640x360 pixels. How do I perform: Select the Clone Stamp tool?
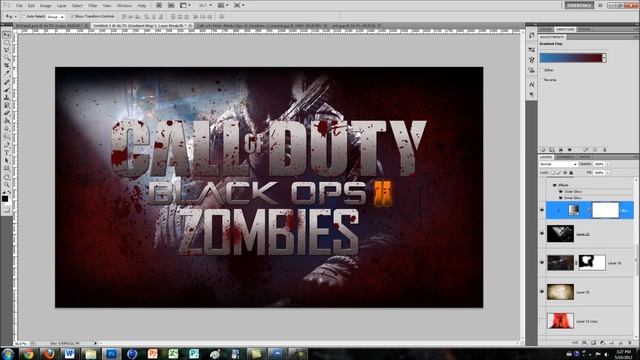point(7,98)
